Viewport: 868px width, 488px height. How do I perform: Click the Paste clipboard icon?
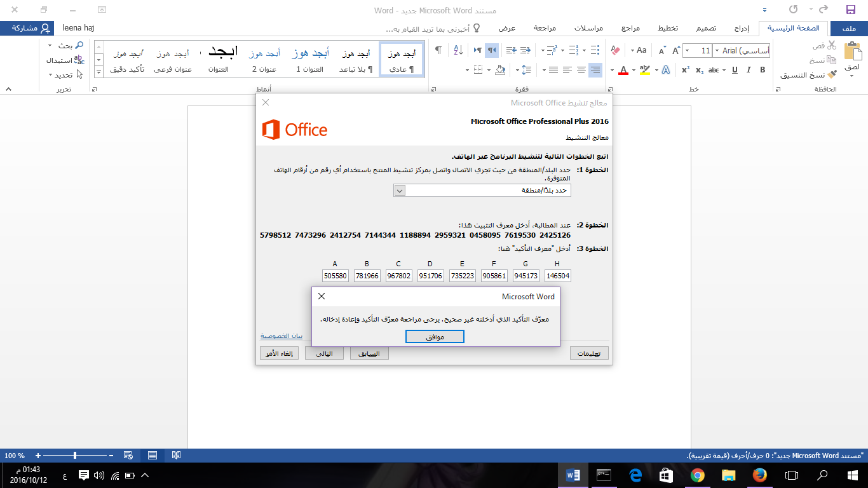click(x=852, y=52)
